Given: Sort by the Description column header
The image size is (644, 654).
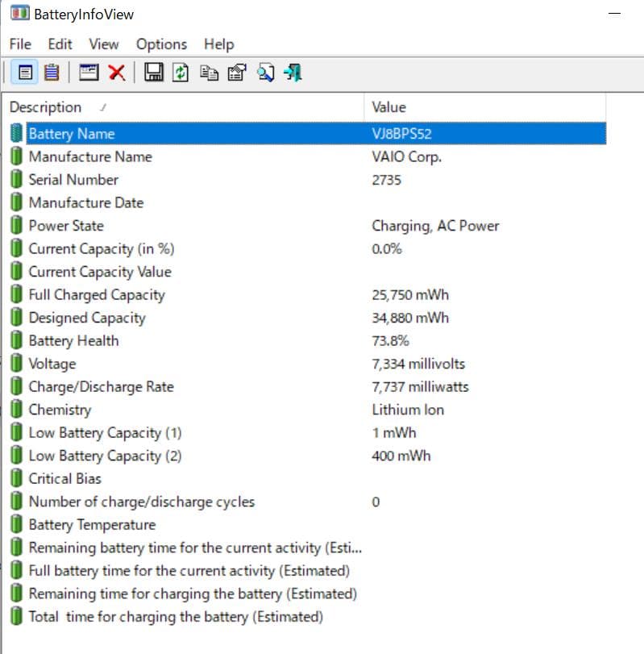Looking at the screenshot, I should [183, 107].
